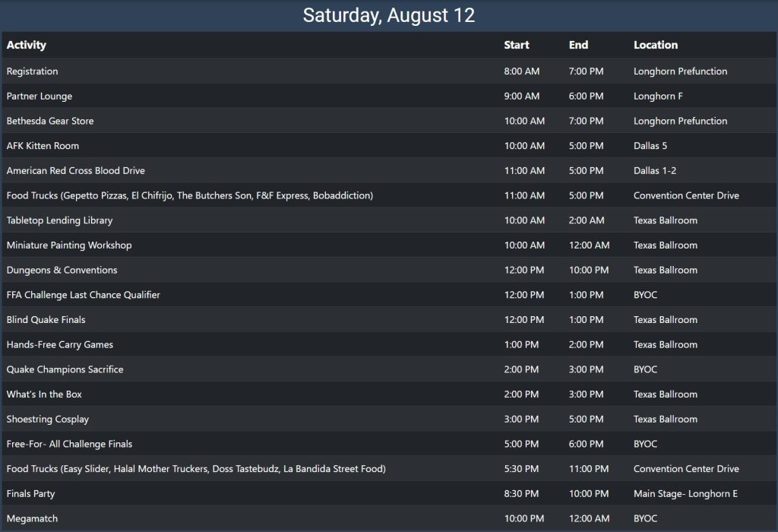Image resolution: width=778 pixels, height=532 pixels.
Task: Select the Blind Quake Finals row
Action: coord(389,319)
